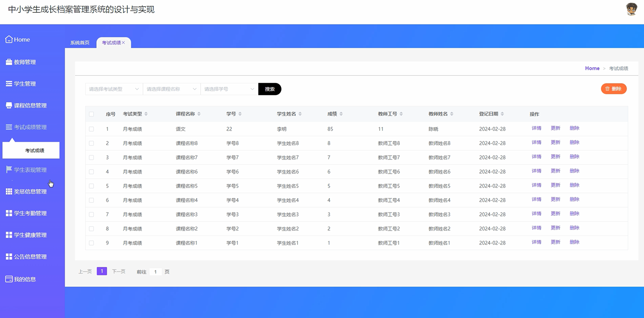
Task: Click 更新 for the 课程名称4 row
Action: (x=555, y=199)
